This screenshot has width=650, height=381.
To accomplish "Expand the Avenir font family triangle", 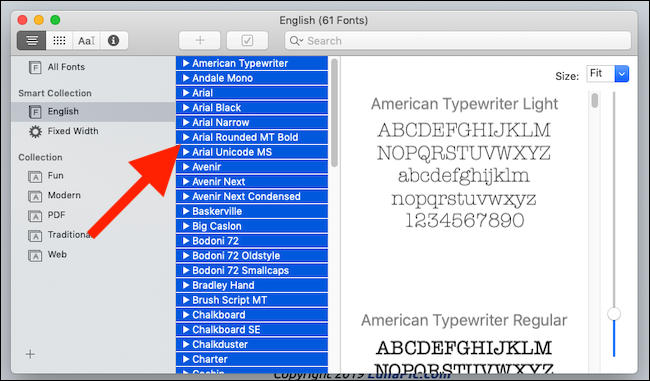I will (186, 167).
